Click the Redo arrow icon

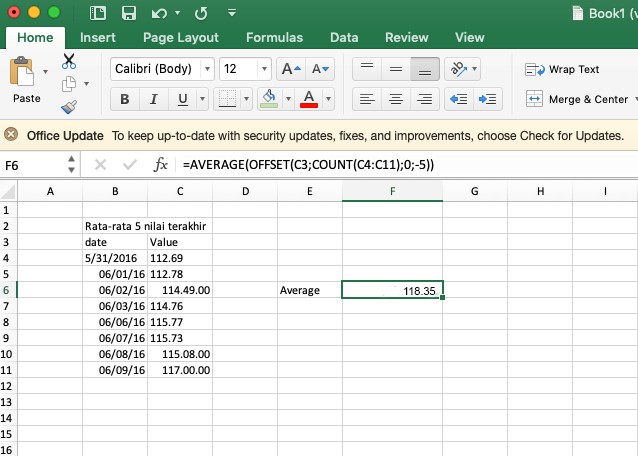pos(200,13)
